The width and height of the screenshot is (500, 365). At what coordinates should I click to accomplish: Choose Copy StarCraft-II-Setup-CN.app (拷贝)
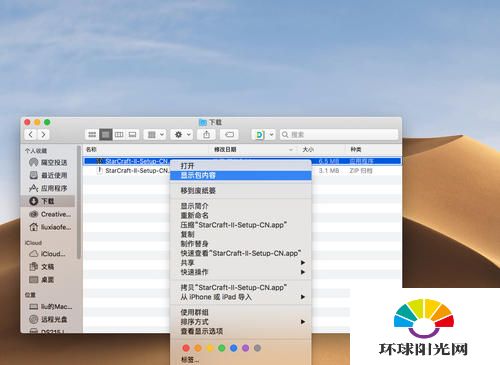(x=241, y=287)
